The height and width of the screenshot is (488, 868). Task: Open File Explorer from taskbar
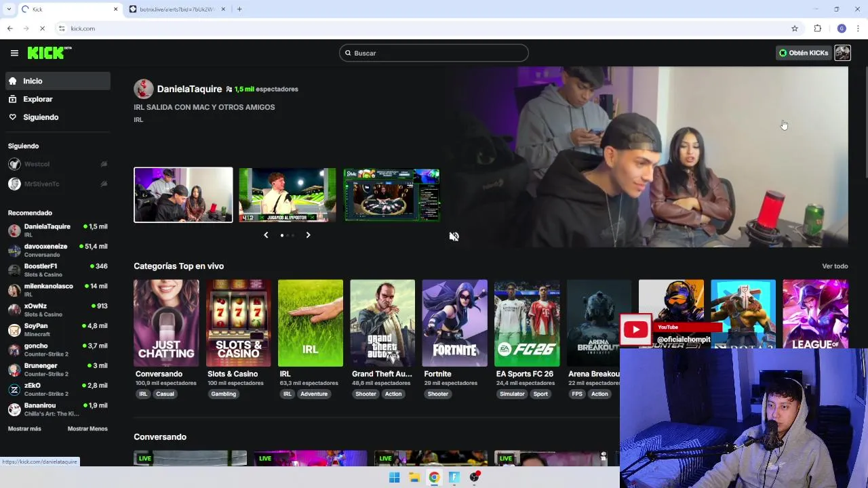click(x=414, y=478)
